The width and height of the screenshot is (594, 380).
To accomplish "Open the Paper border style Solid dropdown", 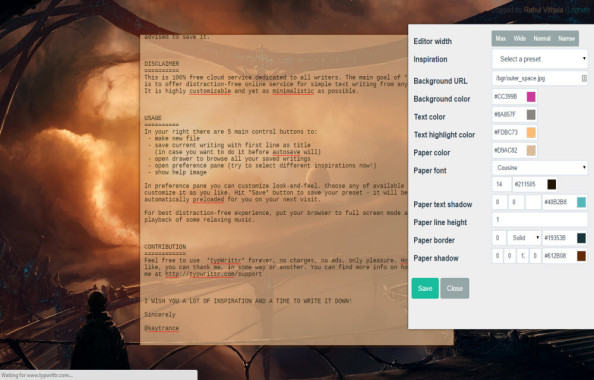I will click(524, 238).
